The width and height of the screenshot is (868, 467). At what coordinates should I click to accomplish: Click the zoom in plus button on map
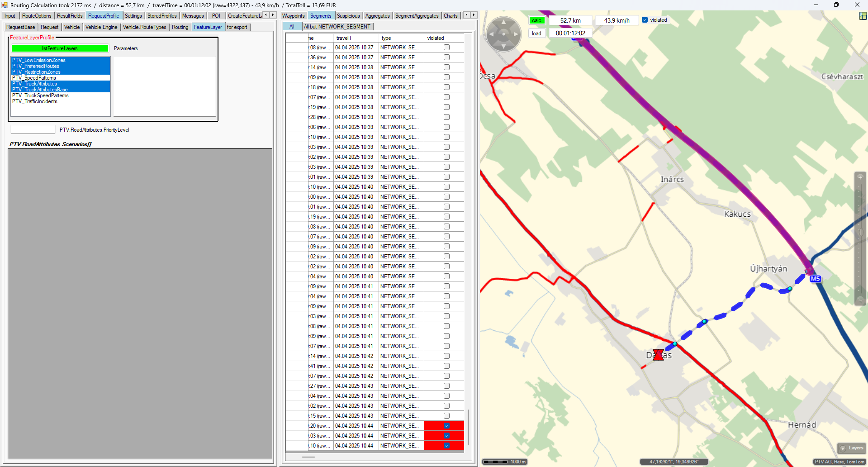click(x=860, y=177)
